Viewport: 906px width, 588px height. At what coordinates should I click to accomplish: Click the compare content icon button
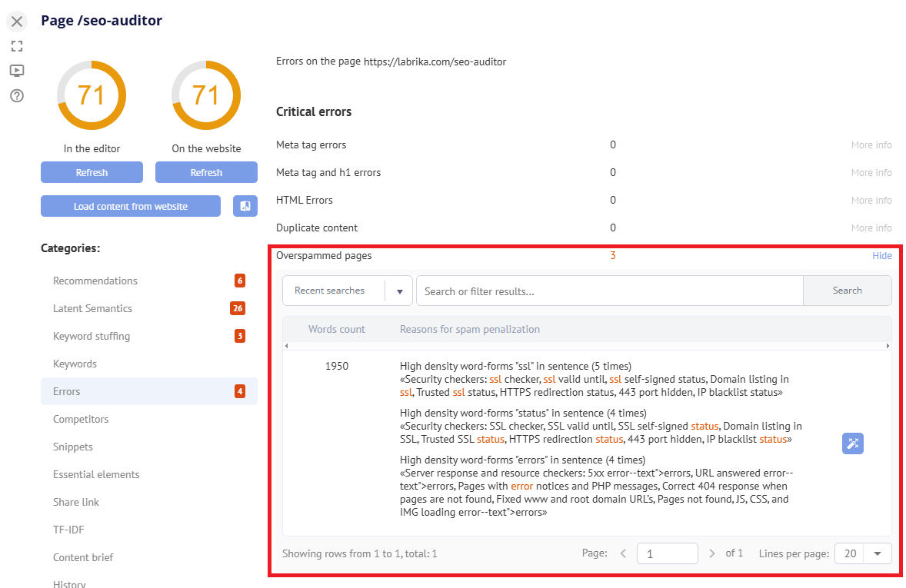tap(245, 206)
